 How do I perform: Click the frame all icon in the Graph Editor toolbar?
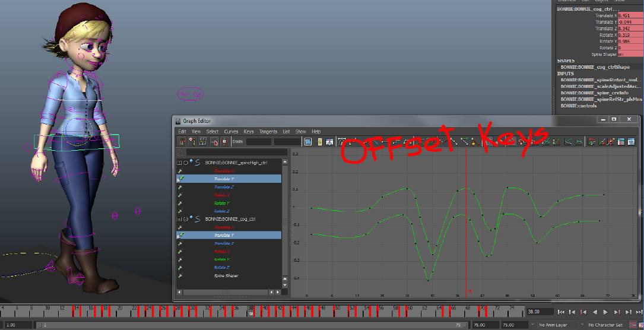tap(308, 142)
